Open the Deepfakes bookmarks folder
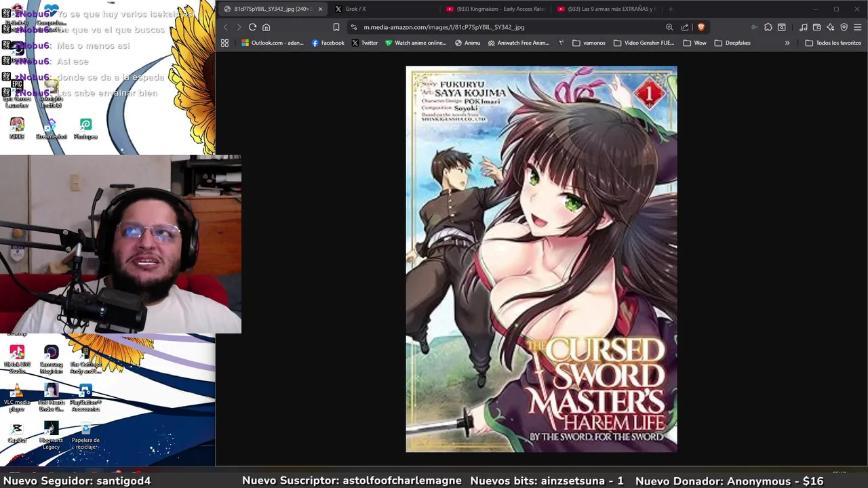Viewport: 868px width, 488px height. [732, 43]
